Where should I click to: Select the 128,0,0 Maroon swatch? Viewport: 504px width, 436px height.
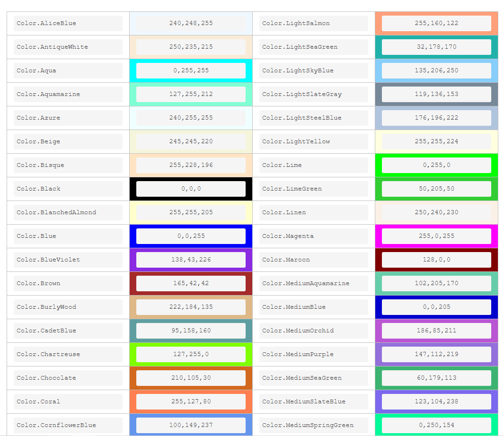[436, 260]
